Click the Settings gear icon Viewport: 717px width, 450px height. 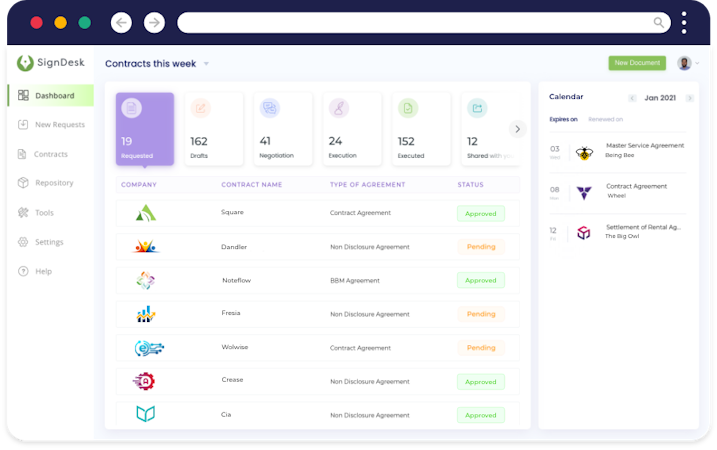[23, 242]
